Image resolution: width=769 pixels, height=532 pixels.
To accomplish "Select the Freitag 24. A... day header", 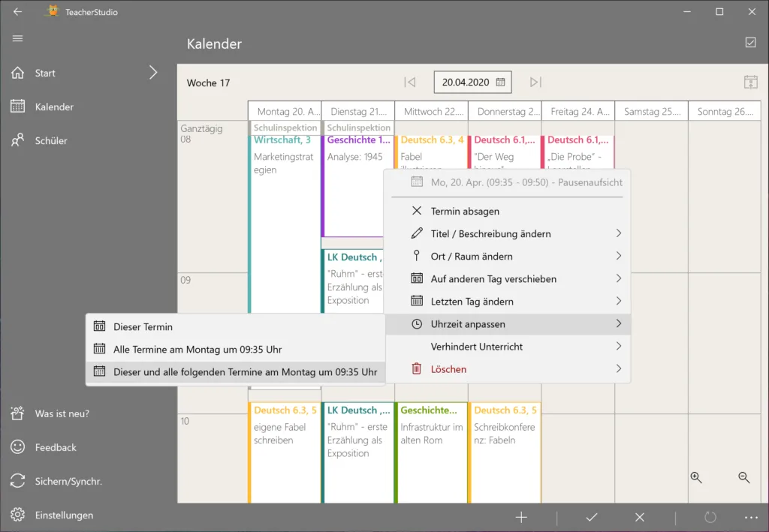I will coord(578,111).
